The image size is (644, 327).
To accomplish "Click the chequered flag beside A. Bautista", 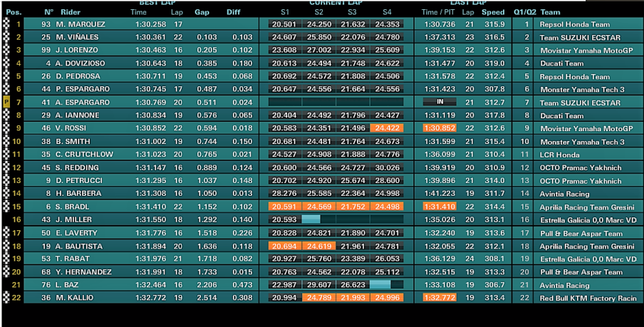I will tap(6, 246).
